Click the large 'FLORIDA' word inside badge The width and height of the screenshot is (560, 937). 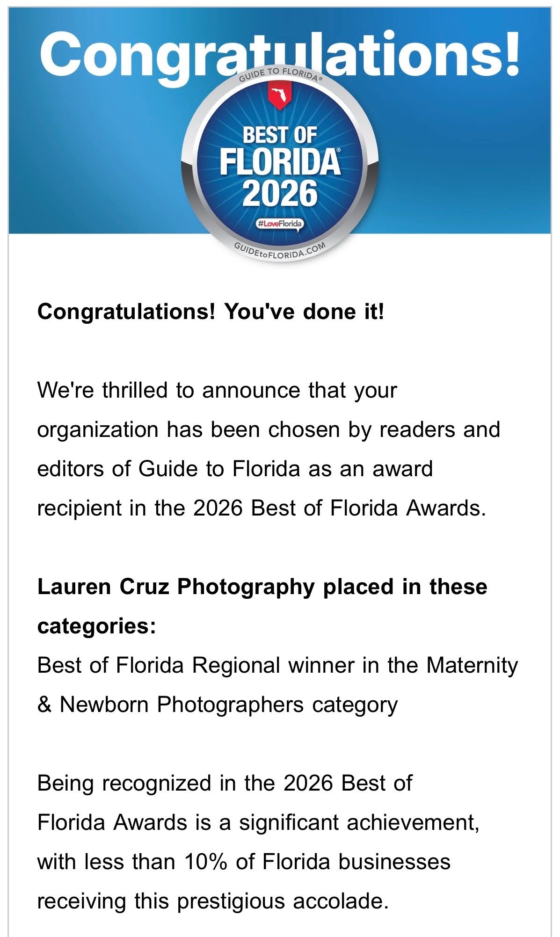[x=280, y=162]
